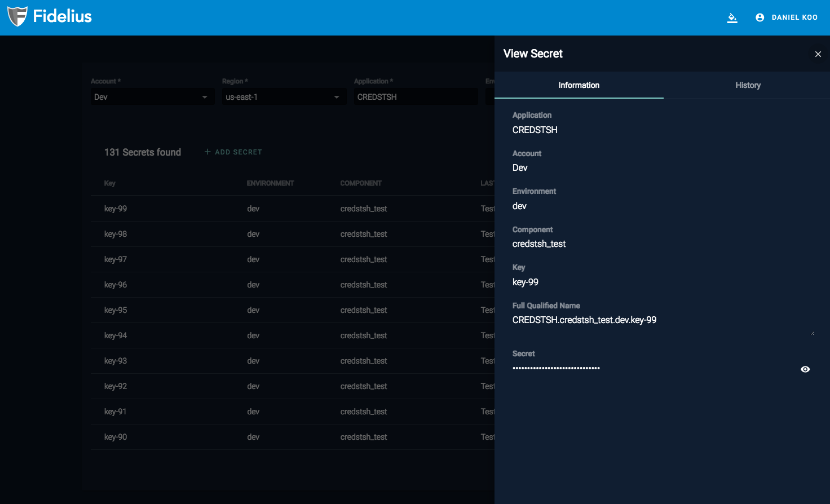The image size is (830, 504).
Task: Select the key-98 row
Action: click(293, 234)
